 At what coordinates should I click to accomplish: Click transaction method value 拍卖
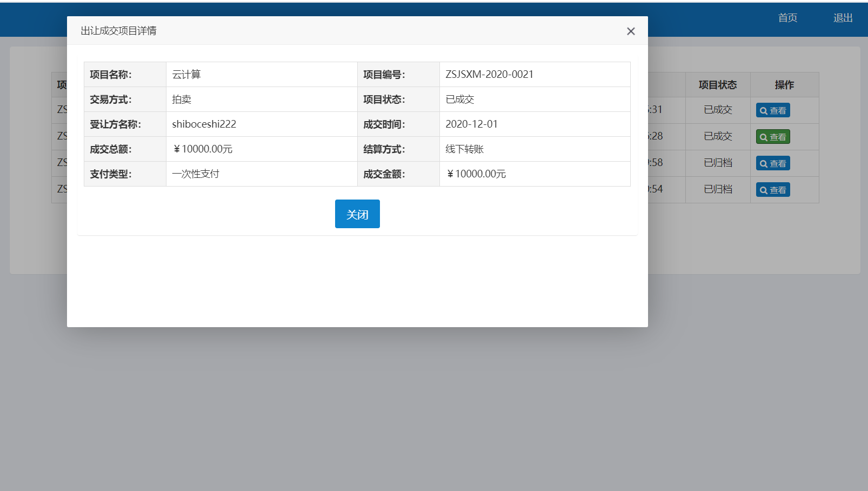[182, 99]
